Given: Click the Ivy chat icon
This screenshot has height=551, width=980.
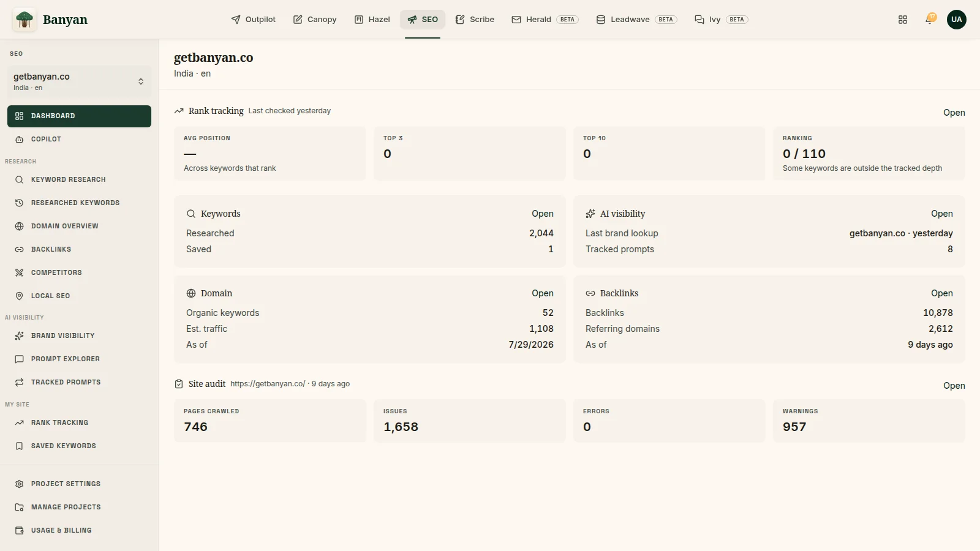Looking at the screenshot, I should pyautogui.click(x=699, y=20).
